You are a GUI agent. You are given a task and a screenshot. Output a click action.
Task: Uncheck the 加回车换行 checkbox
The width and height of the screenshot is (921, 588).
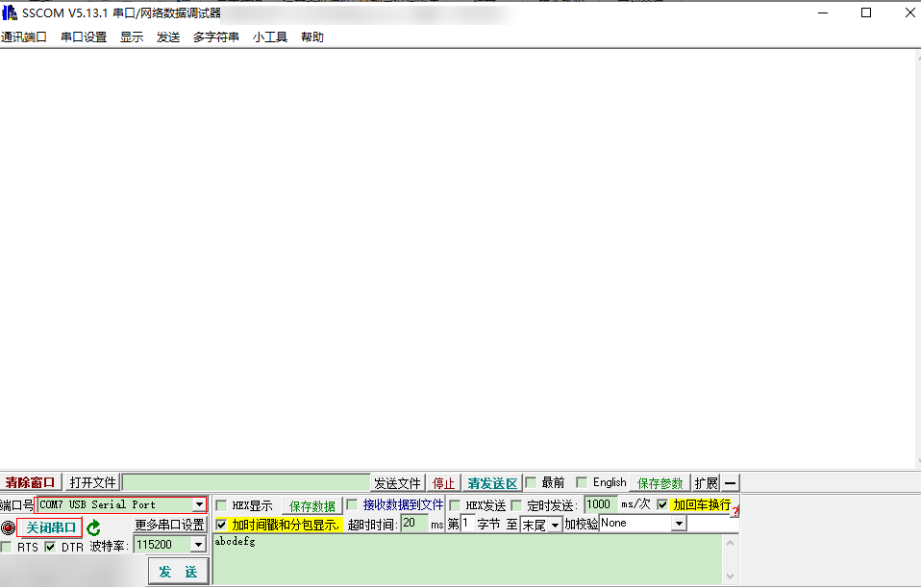click(x=662, y=504)
